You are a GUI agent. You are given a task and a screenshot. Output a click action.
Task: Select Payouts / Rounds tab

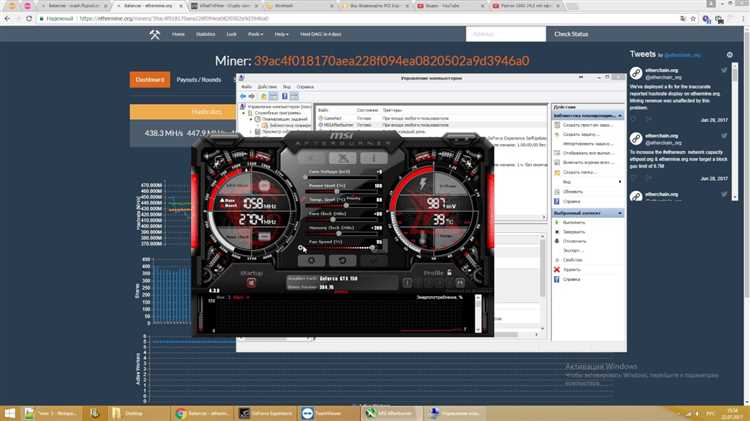coord(199,79)
